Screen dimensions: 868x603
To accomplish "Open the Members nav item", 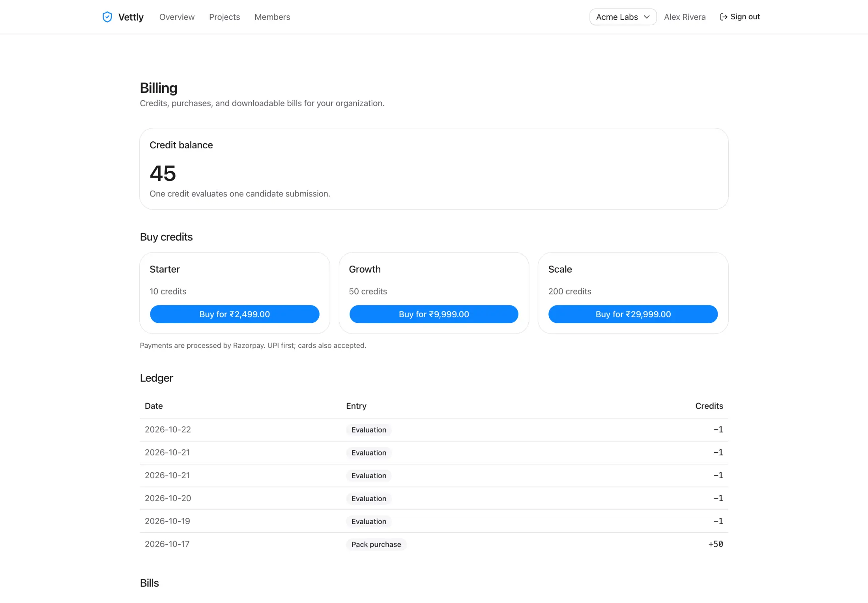I will coord(272,17).
